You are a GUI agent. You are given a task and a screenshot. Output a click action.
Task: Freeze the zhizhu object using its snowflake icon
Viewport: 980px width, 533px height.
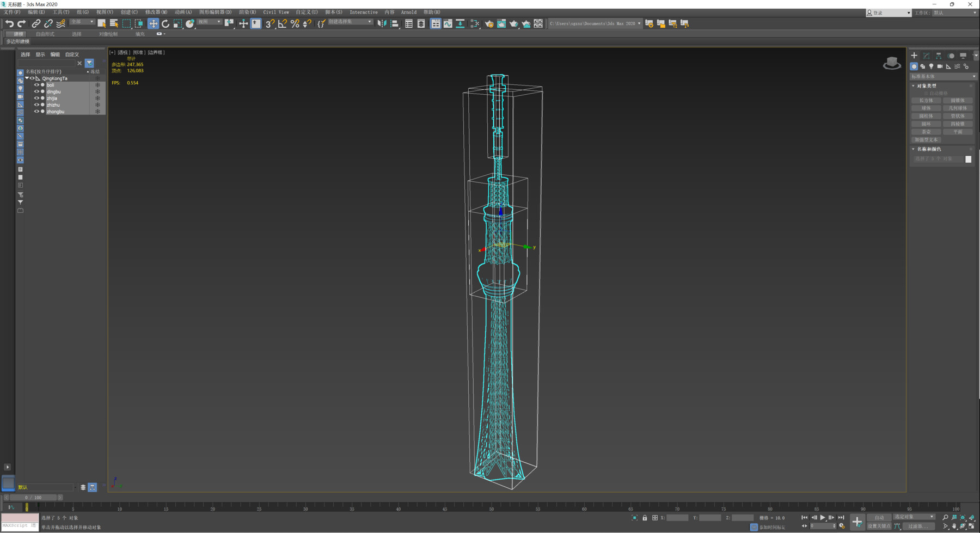click(97, 105)
